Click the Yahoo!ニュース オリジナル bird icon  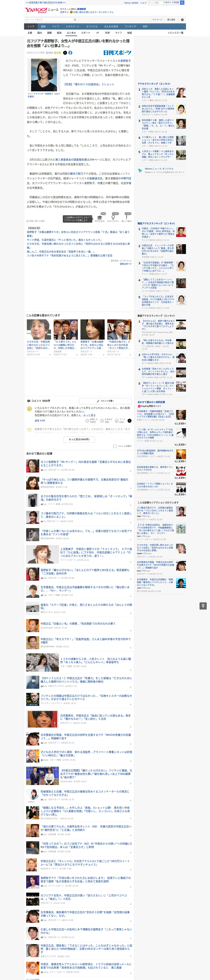coord(140,170)
